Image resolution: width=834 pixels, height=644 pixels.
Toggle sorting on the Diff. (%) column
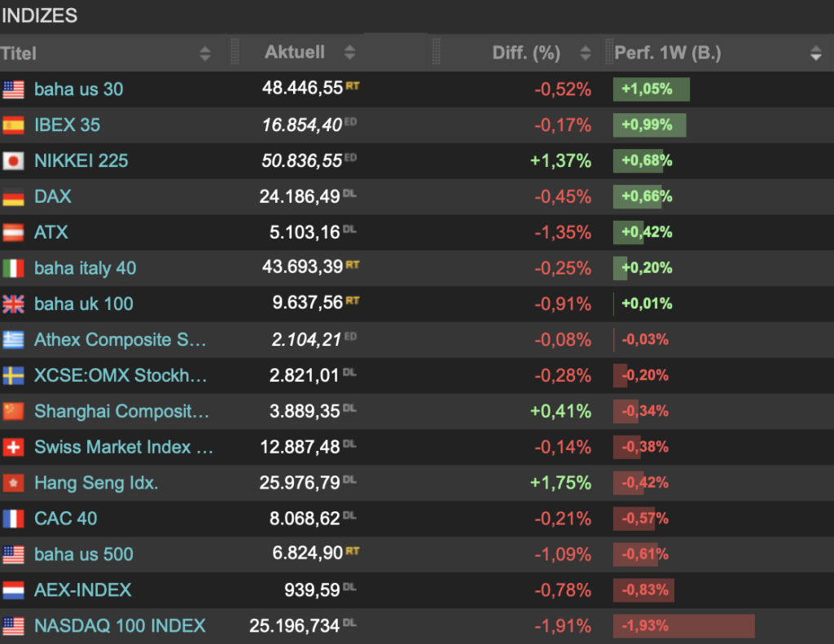pos(585,53)
